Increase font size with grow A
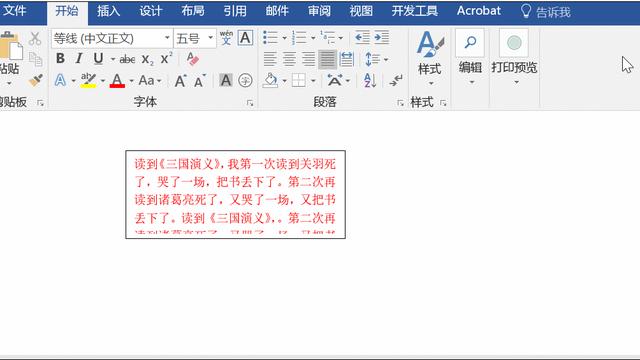 coord(180,80)
